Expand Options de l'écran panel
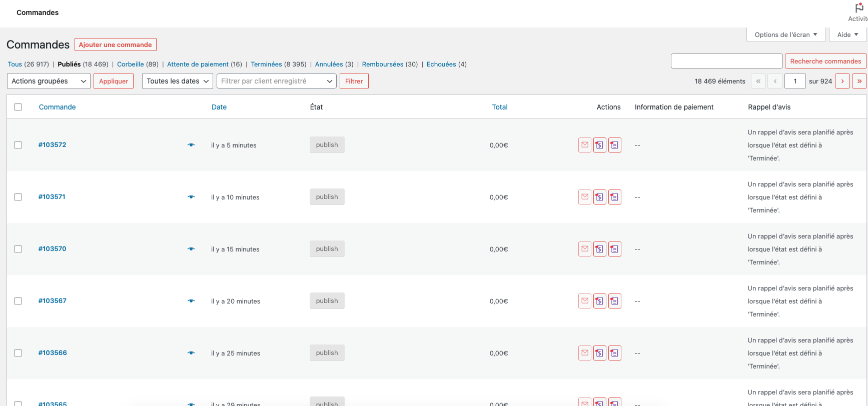The height and width of the screenshot is (406, 868). point(786,34)
